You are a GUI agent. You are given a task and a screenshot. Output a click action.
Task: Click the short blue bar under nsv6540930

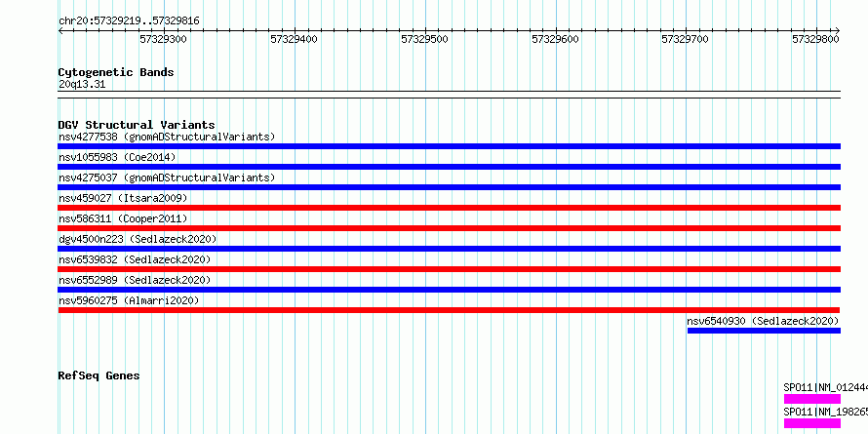(764, 331)
